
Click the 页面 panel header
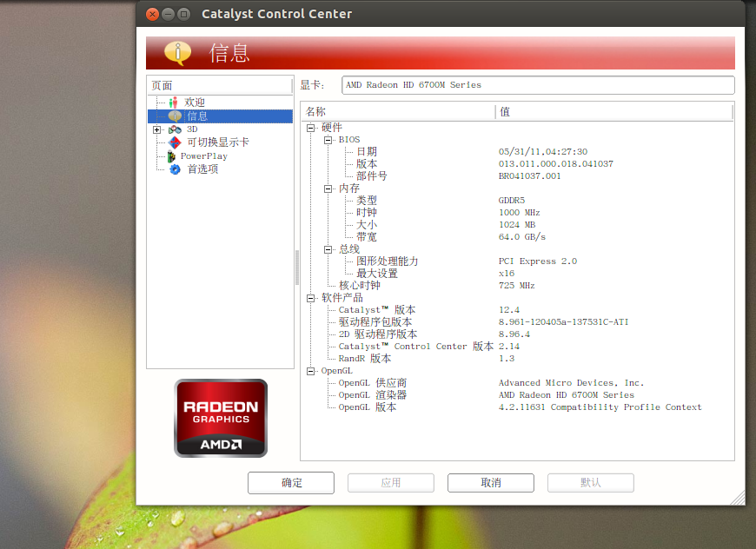click(x=220, y=86)
